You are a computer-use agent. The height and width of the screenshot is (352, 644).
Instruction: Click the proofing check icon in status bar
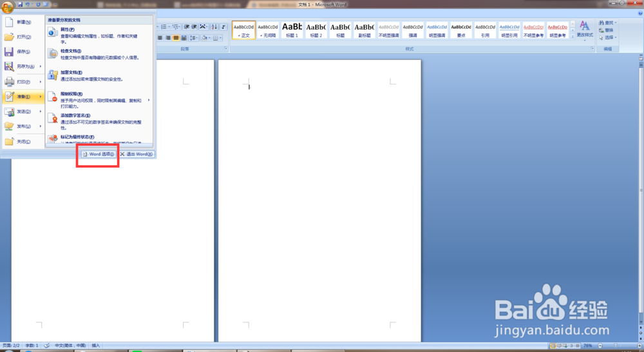[x=47, y=346]
